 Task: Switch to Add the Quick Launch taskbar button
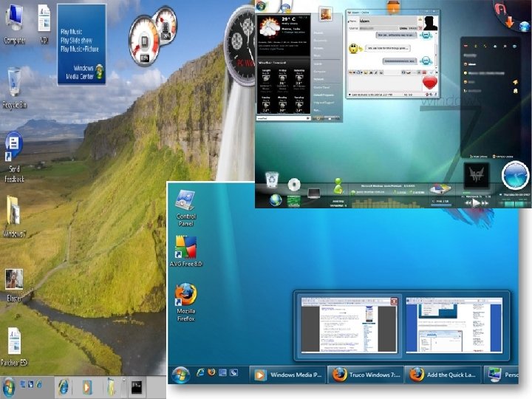[443, 375]
